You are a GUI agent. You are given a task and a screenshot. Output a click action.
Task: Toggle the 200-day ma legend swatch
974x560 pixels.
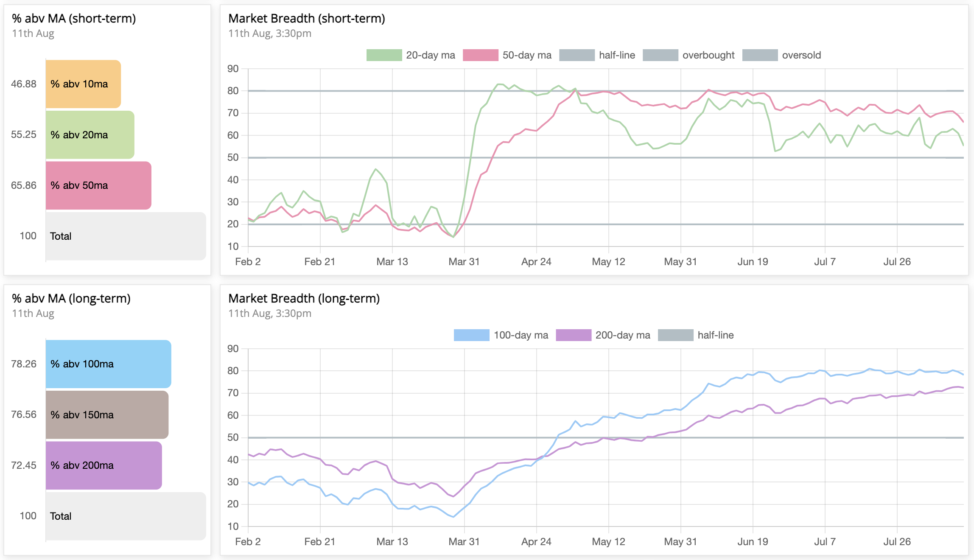(x=573, y=335)
